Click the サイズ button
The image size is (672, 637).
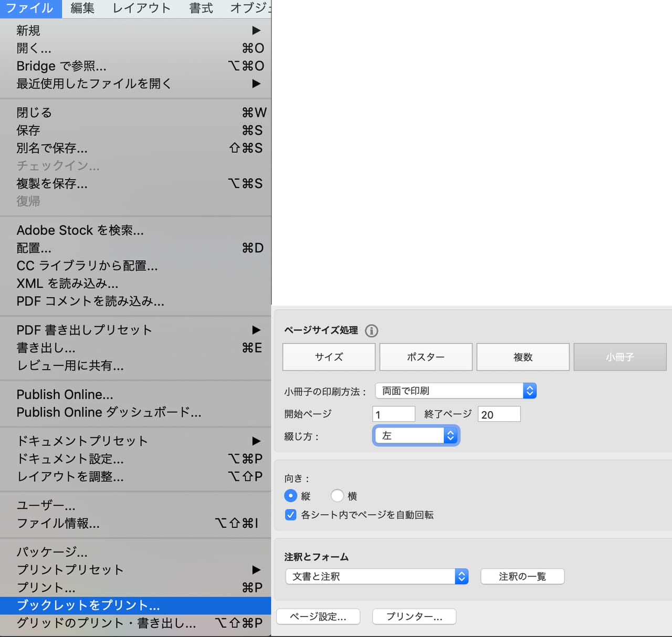click(329, 357)
